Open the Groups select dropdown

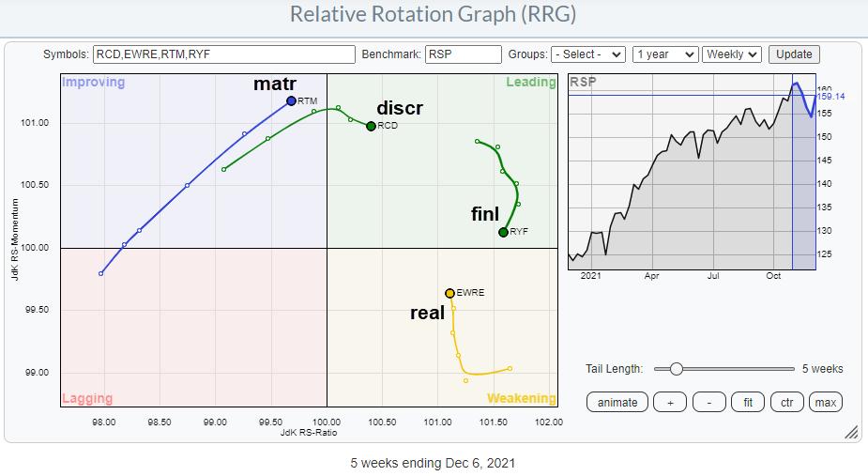[x=588, y=54]
